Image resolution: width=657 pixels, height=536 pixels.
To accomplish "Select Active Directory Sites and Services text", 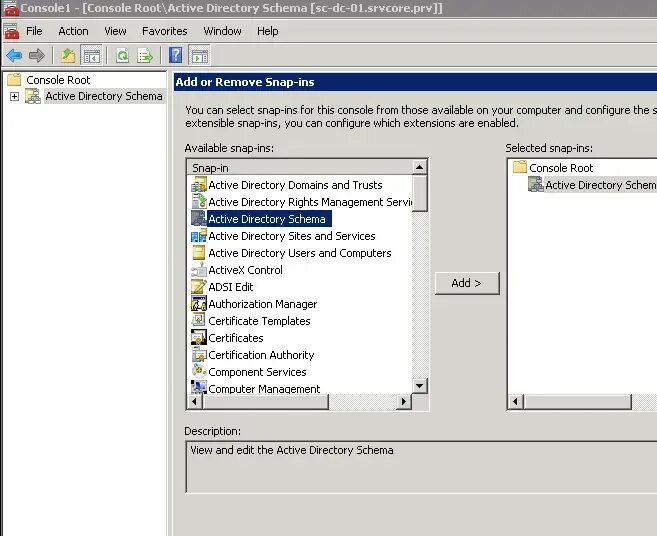I will pyautogui.click(x=292, y=236).
